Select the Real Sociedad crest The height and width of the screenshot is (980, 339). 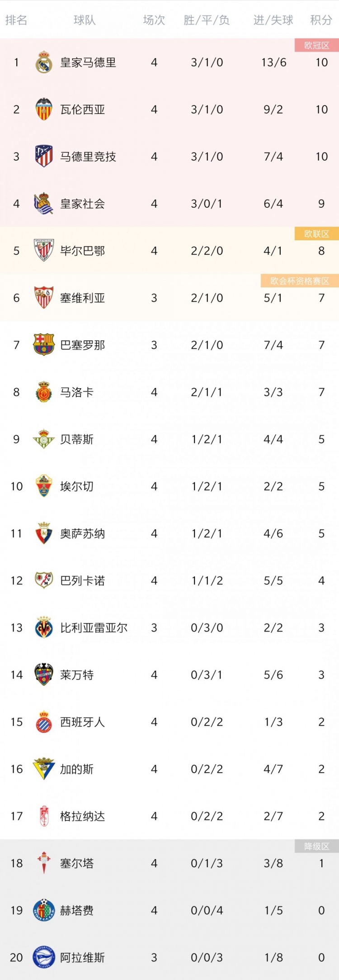44,204
